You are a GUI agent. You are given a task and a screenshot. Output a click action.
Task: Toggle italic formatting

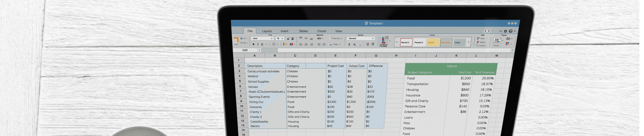pyautogui.click(x=257, y=44)
